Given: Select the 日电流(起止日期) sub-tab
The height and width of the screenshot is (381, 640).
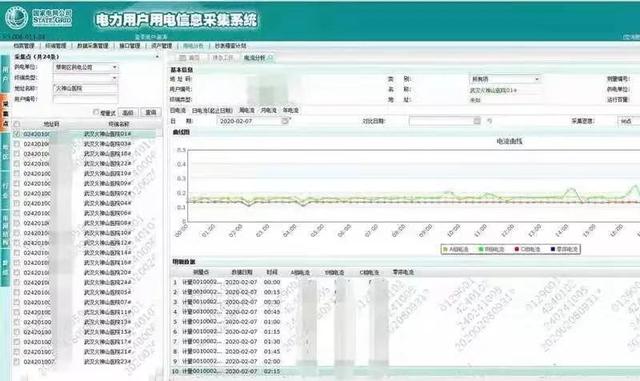Looking at the screenshot, I should (x=212, y=110).
